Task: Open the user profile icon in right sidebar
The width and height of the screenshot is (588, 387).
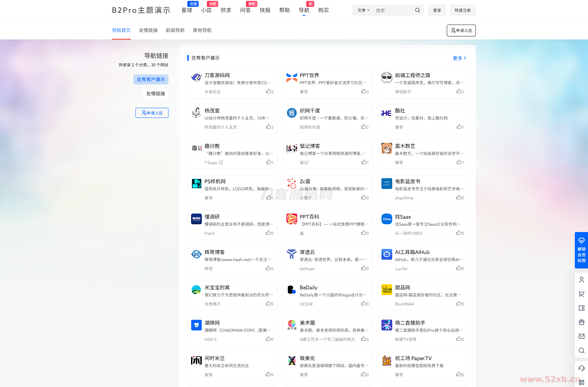Action: pyautogui.click(x=581, y=280)
